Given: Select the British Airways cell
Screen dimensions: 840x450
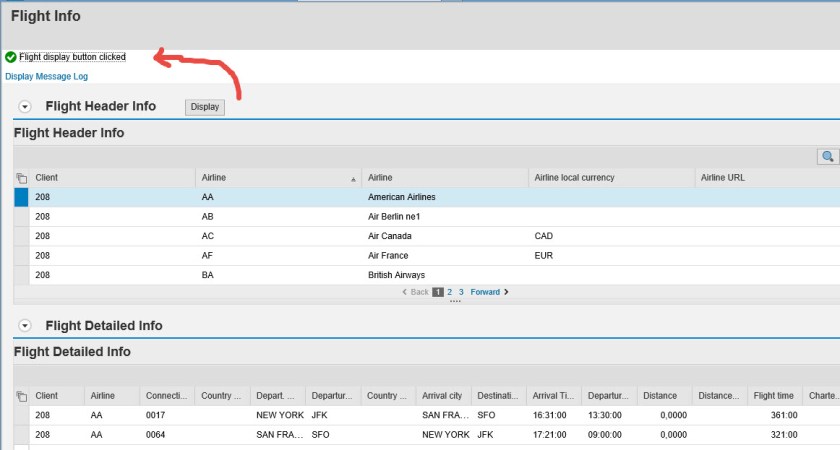Looking at the screenshot, I should pos(397,275).
